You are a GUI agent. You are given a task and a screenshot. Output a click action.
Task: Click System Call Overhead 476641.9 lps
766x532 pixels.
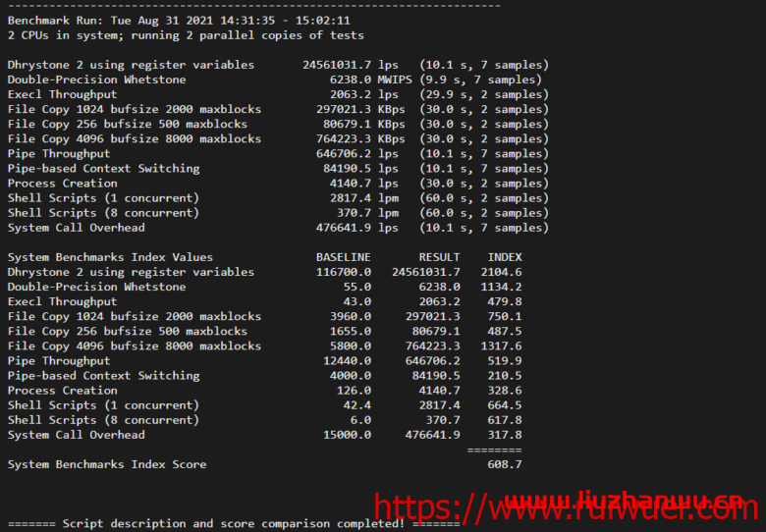point(357,228)
